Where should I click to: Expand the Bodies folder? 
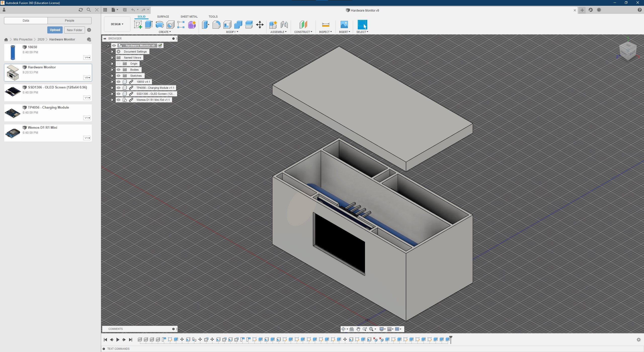(112, 70)
